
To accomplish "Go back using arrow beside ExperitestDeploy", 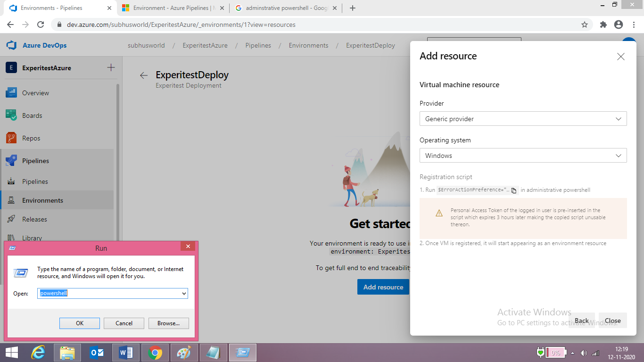I will point(144,75).
